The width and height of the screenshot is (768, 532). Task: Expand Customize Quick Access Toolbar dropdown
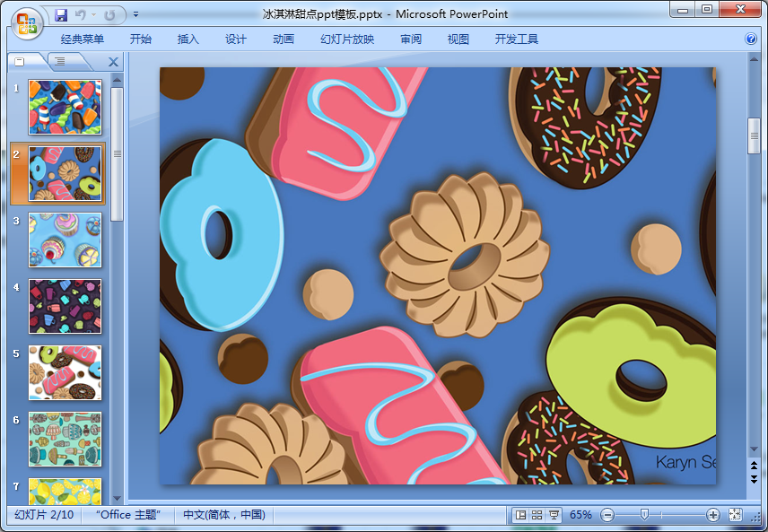point(135,14)
